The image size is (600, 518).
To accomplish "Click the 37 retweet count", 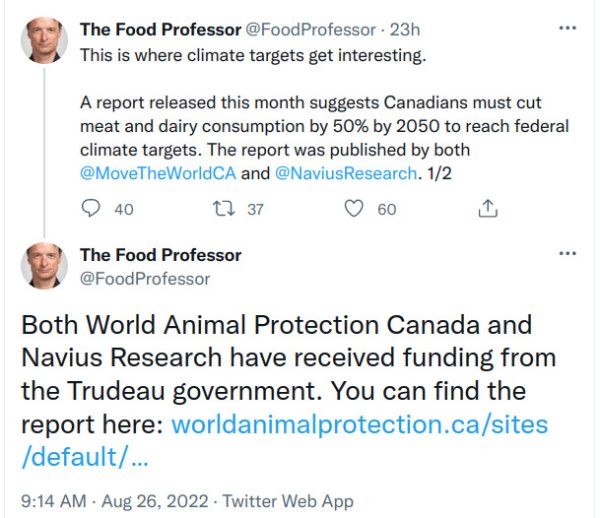I will point(255,209).
